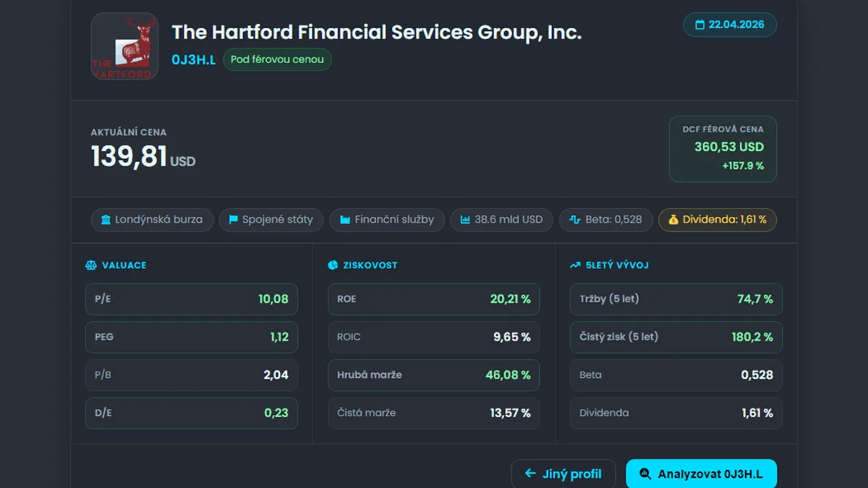Select the P/B 2,04 row
This screenshot has width=868, height=488.
pyautogui.click(x=192, y=375)
